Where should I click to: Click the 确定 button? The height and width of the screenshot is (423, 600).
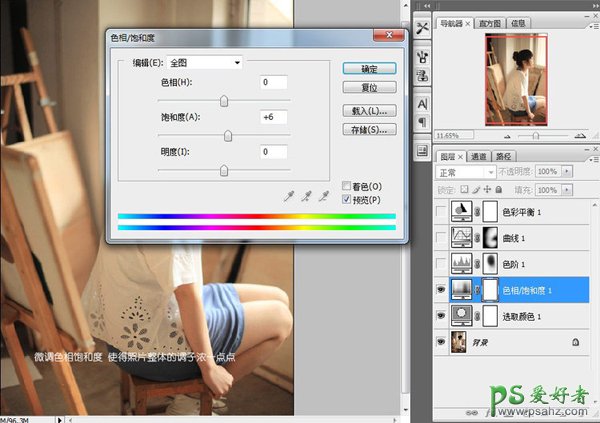(369, 68)
